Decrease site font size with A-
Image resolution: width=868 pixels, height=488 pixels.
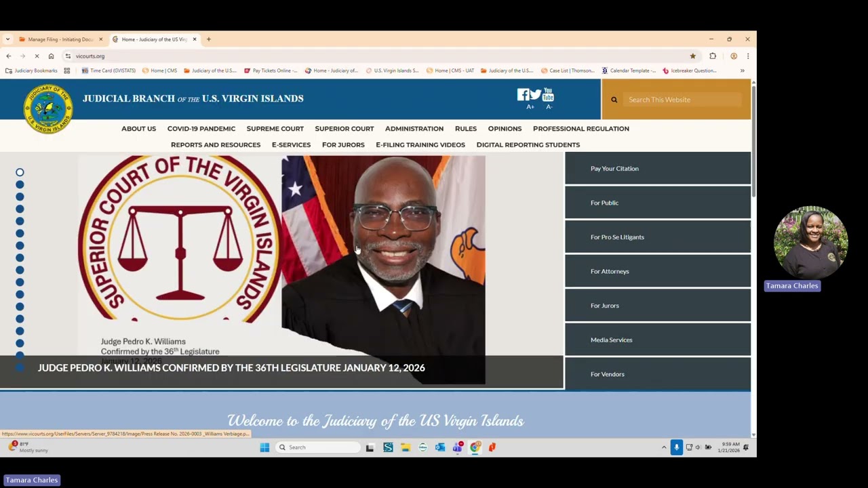pos(549,107)
